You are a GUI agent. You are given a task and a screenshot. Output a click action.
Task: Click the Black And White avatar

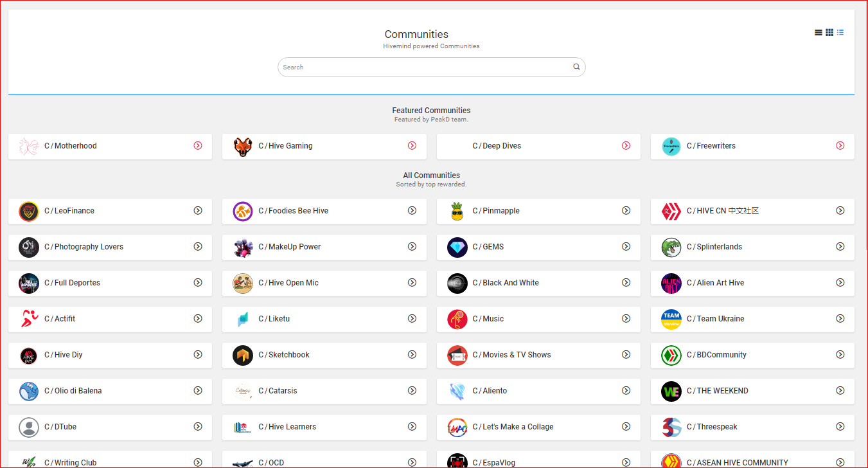tap(457, 283)
